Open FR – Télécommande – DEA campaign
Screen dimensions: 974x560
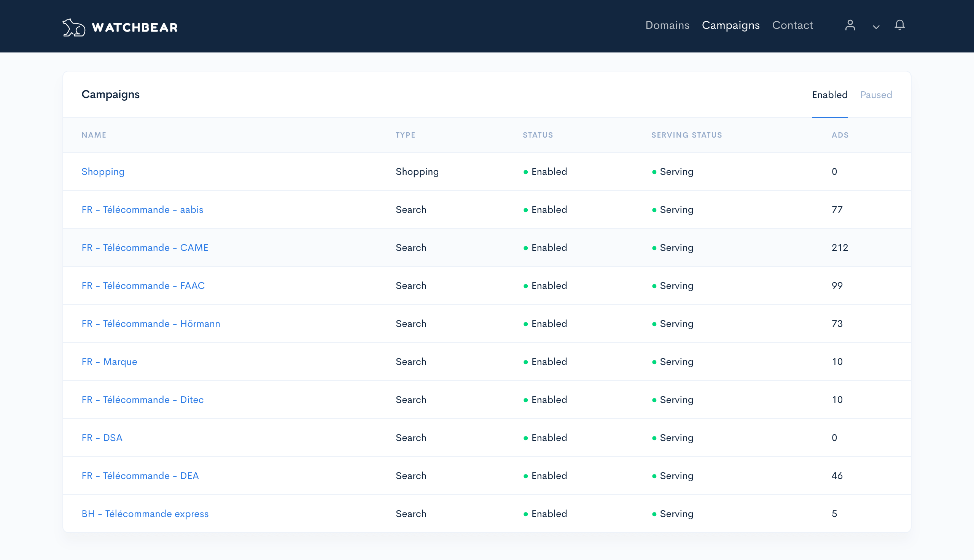pos(140,476)
